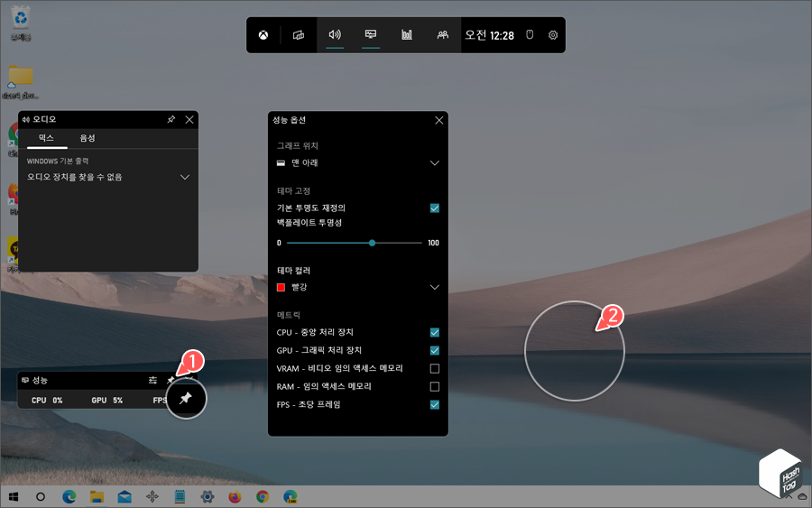Click the '오디오' title of Audio widget

(44, 120)
